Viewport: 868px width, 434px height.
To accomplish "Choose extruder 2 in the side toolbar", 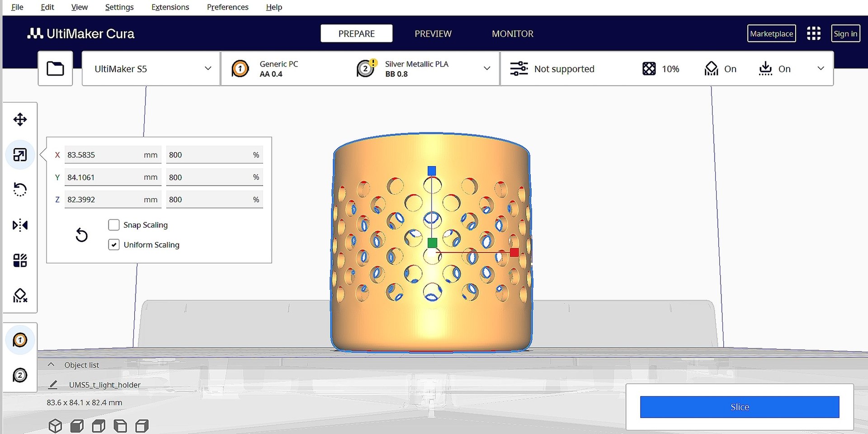I will (x=20, y=375).
